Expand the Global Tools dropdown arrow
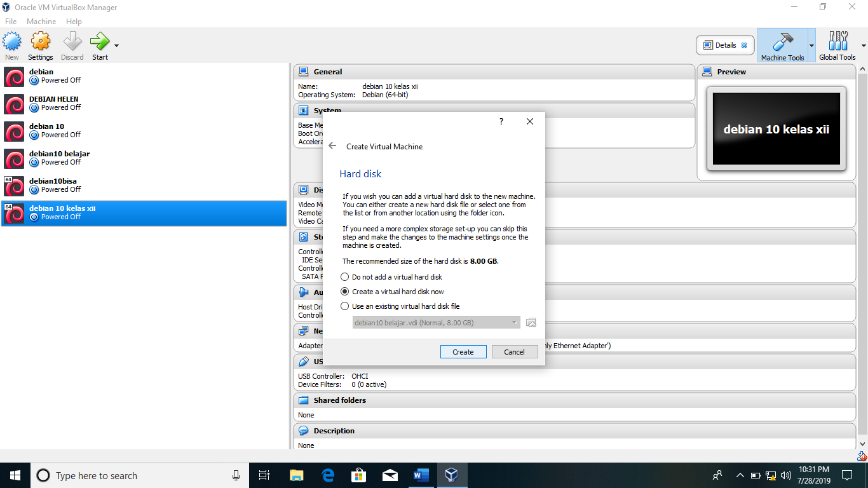The width and height of the screenshot is (868, 488). (x=863, y=46)
